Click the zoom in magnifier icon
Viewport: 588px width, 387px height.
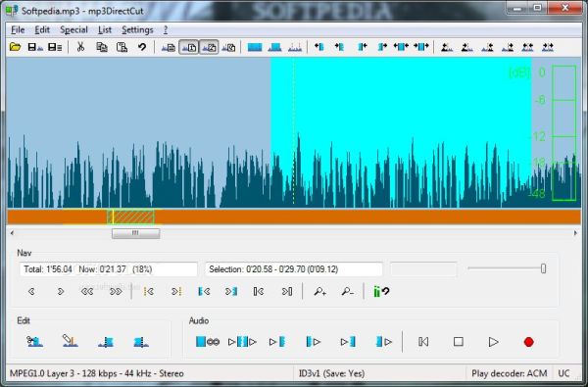(319, 291)
